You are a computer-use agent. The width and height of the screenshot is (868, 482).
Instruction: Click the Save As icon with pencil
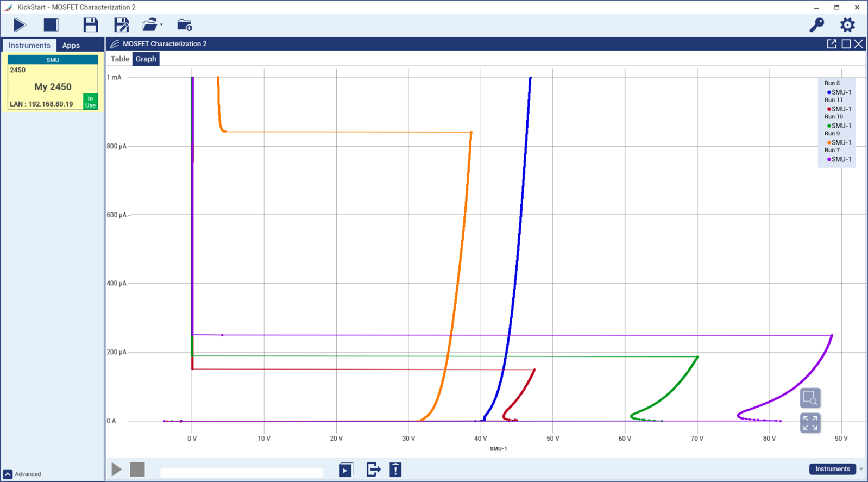[x=121, y=25]
